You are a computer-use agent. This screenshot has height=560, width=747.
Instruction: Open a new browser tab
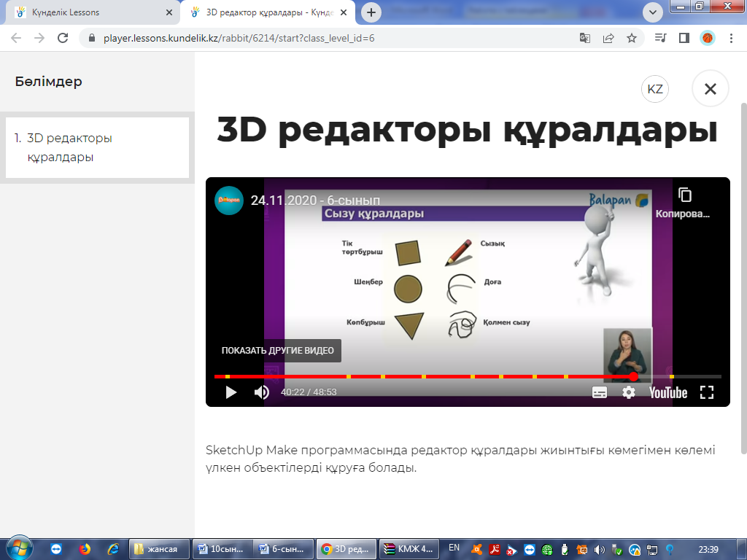click(371, 12)
